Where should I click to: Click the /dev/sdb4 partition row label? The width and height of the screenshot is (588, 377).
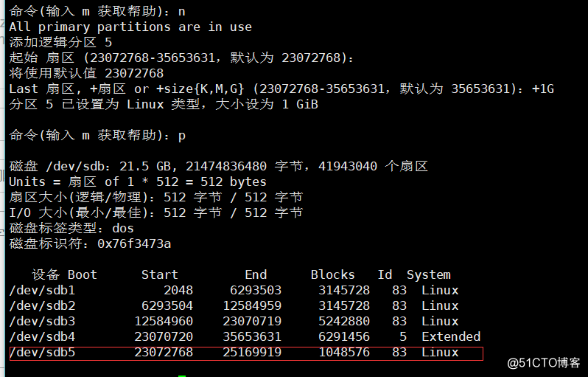tap(42, 337)
